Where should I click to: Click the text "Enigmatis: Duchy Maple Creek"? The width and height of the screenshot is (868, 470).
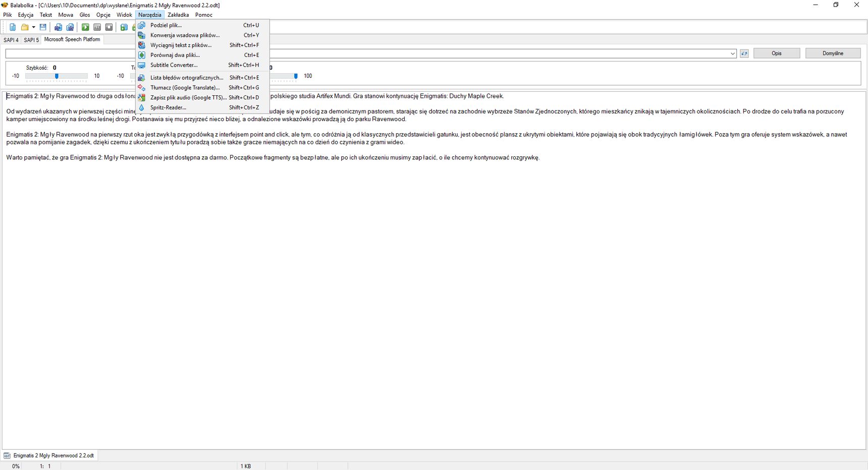(x=462, y=96)
